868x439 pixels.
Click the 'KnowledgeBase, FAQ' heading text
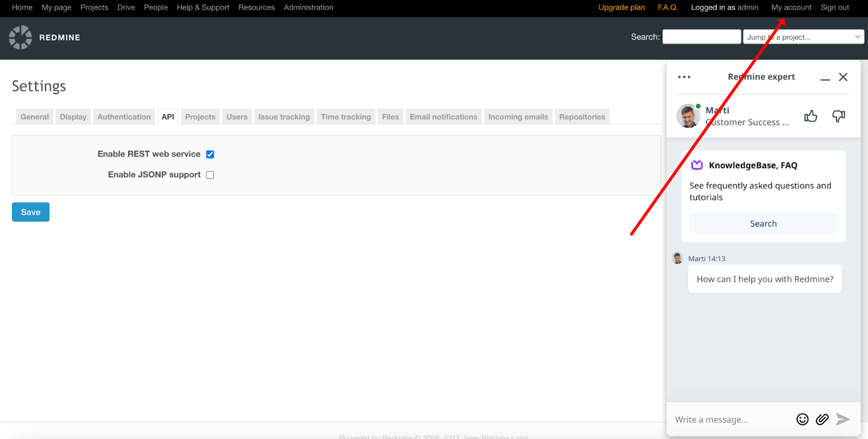click(x=753, y=166)
